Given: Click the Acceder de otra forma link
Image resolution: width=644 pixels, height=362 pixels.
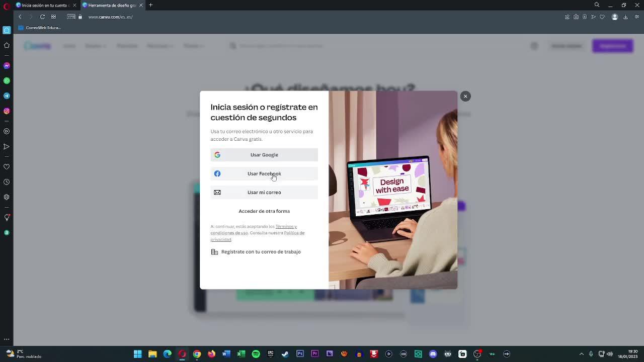Looking at the screenshot, I should (x=264, y=211).
